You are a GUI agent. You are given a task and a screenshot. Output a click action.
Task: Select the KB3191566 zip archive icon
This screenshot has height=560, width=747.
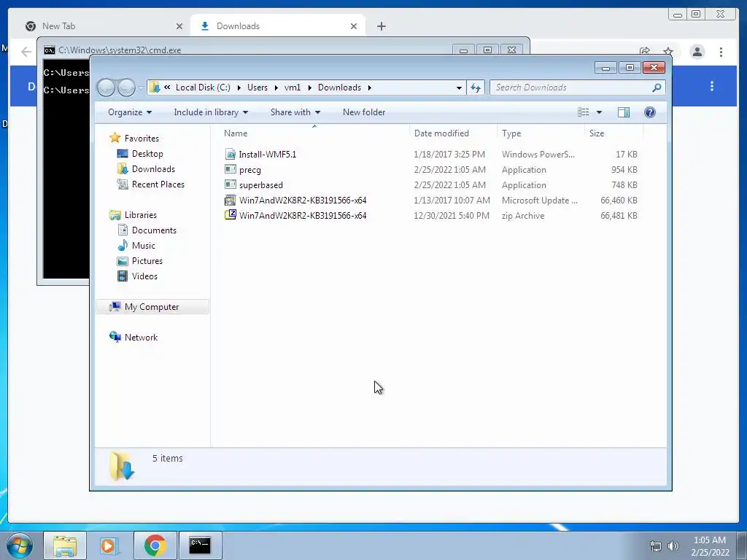(231, 215)
